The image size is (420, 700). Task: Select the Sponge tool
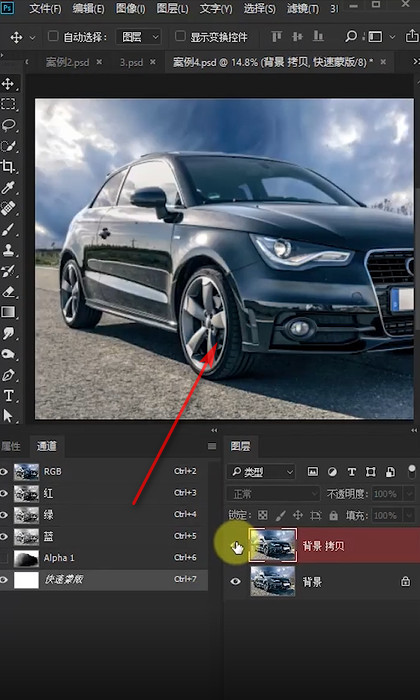click(x=8, y=354)
